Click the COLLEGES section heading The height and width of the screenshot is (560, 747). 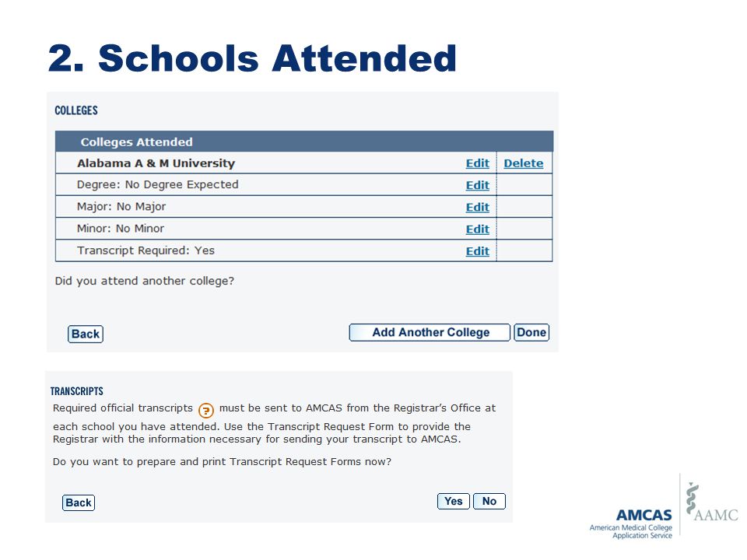click(x=76, y=110)
